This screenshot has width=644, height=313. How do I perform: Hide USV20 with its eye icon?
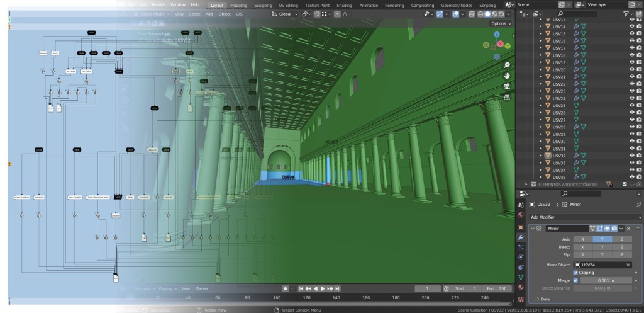point(631,69)
